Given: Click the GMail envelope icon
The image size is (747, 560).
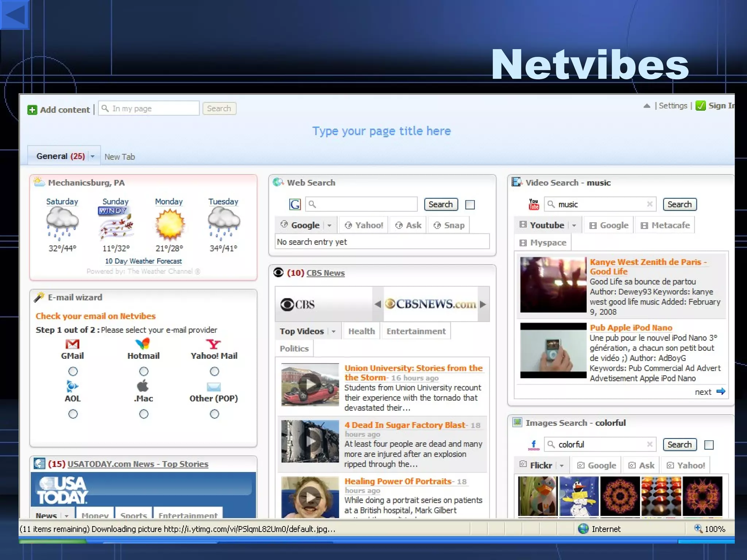Looking at the screenshot, I should point(72,344).
